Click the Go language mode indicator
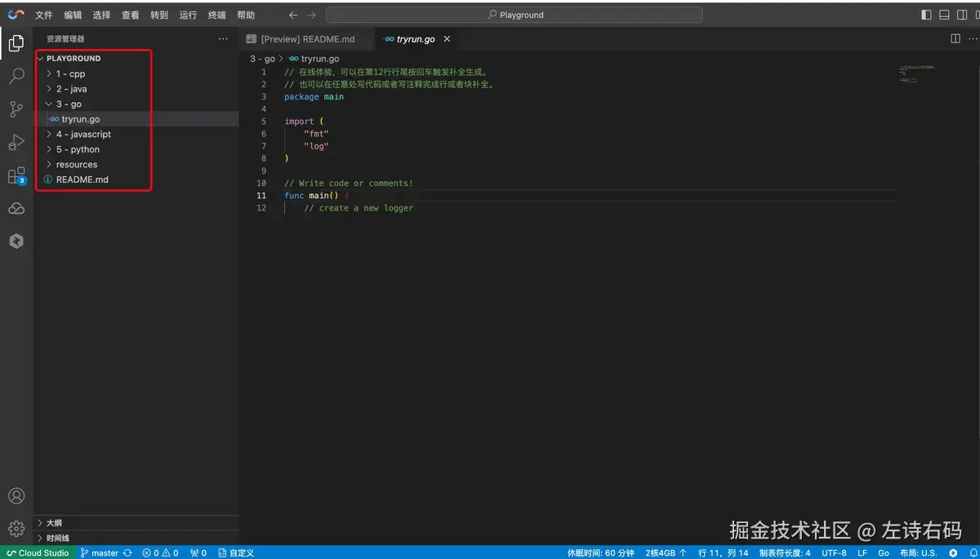The image size is (980, 559). pyautogui.click(x=883, y=552)
